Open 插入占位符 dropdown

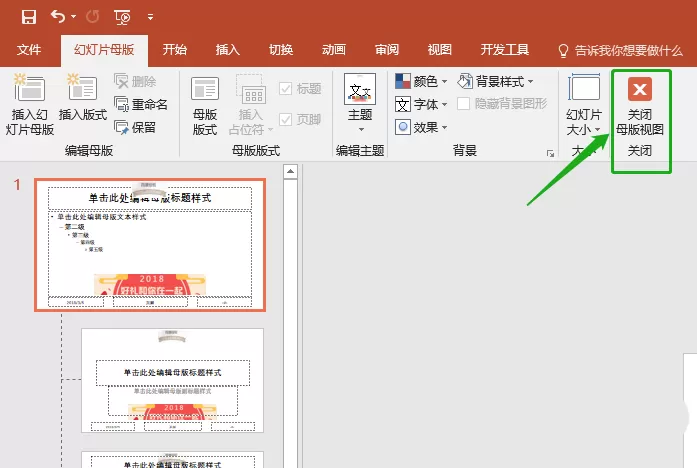(x=251, y=106)
